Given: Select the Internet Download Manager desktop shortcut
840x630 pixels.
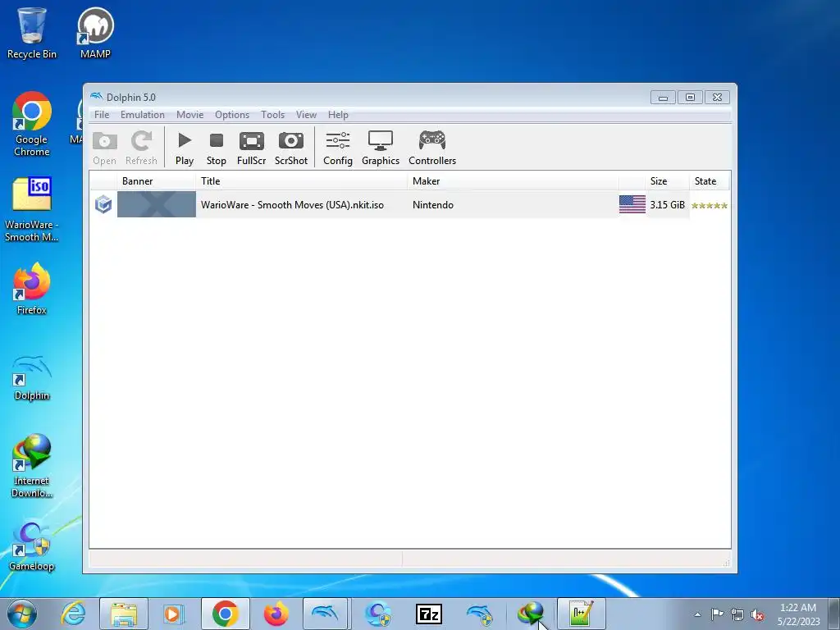Looking at the screenshot, I should click(32, 466).
